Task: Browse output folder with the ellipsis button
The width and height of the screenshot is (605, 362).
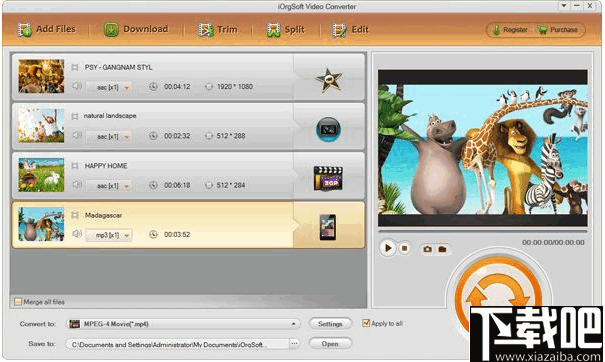Action: coord(294,344)
